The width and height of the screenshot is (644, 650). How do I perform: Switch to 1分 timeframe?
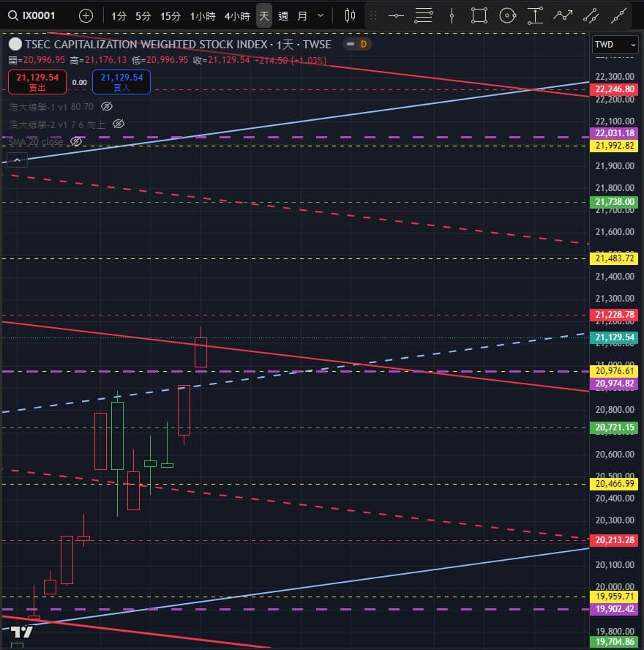[x=119, y=16]
